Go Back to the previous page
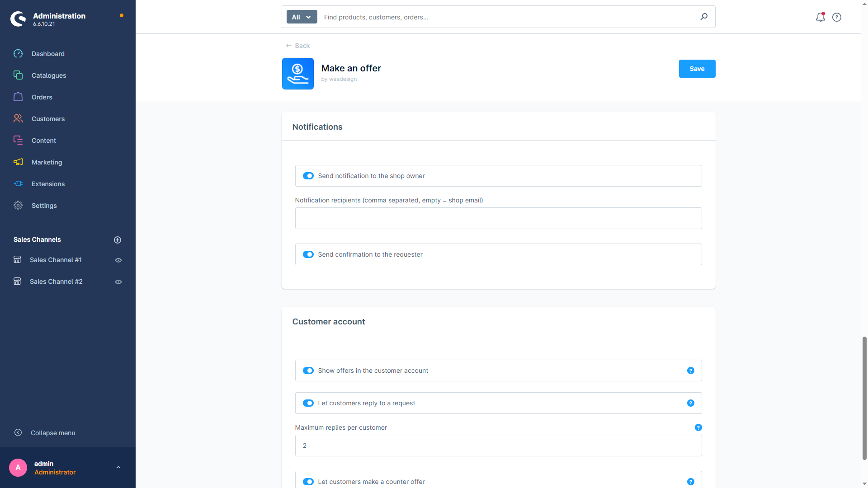Viewport: 868px width, 488px height. click(298, 46)
